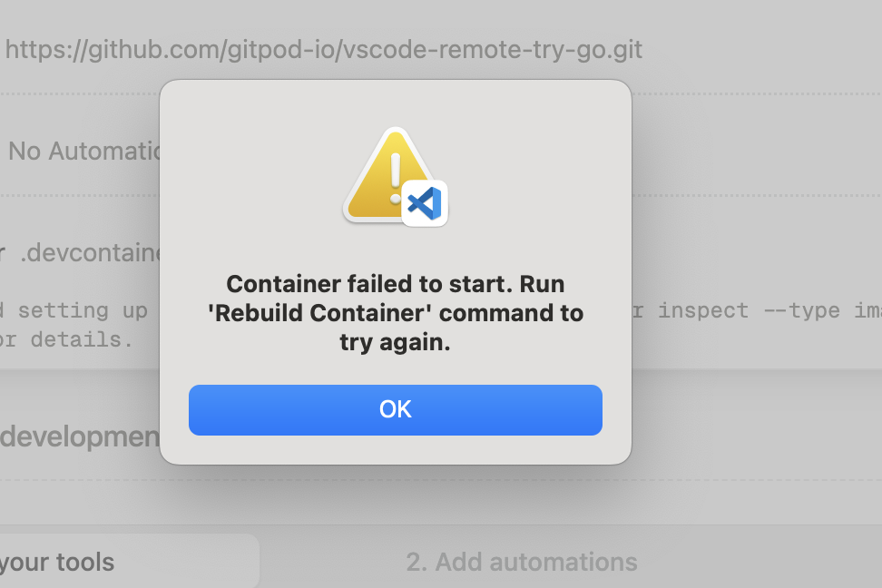Image resolution: width=882 pixels, height=588 pixels.
Task: Click the VS Code logo badge
Action: (425, 203)
